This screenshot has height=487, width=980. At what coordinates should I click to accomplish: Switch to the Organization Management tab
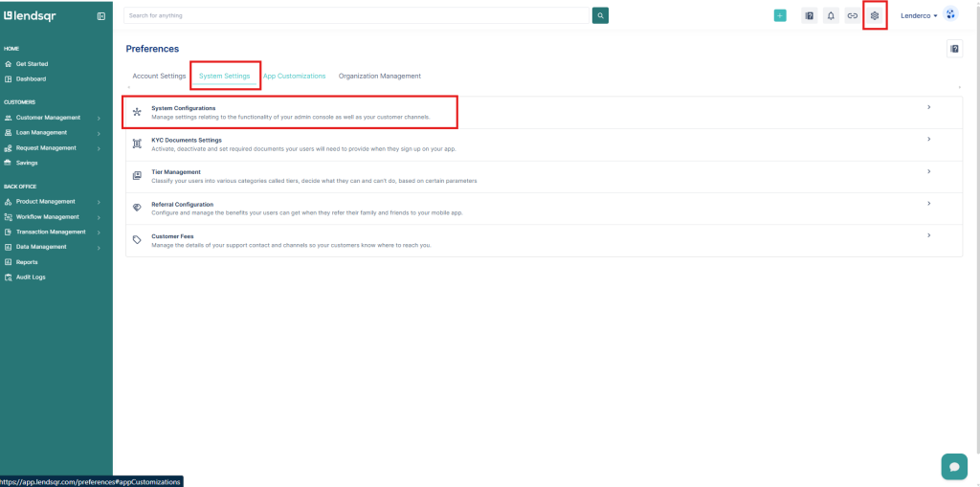pyautogui.click(x=379, y=76)
